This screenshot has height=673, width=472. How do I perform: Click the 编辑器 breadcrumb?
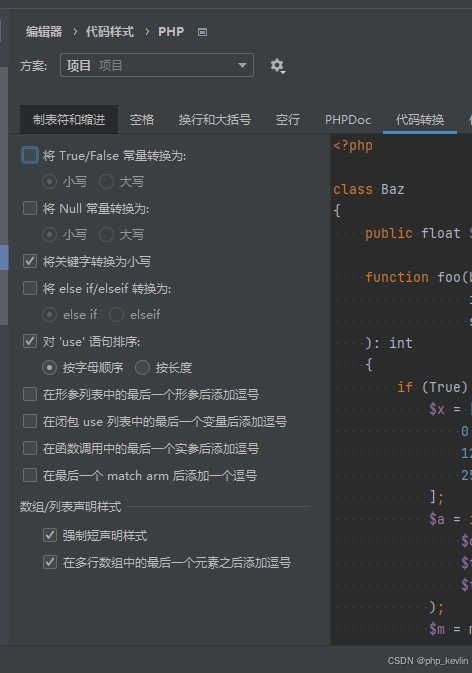point(44,32)
